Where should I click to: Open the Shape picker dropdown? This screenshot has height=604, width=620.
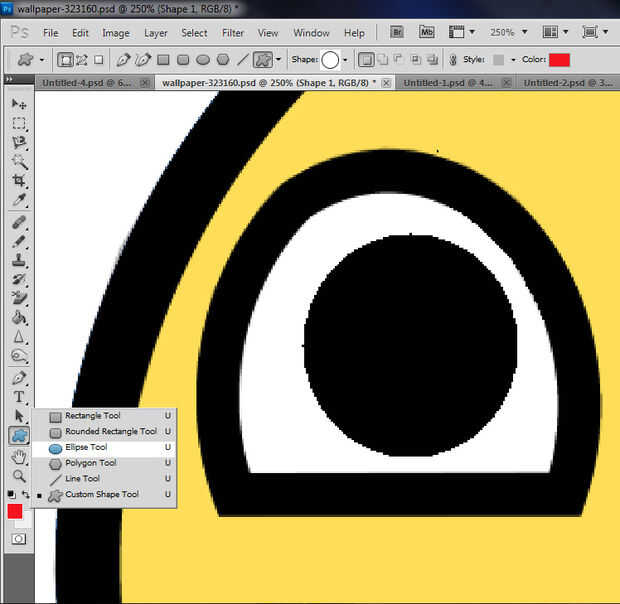345,60
